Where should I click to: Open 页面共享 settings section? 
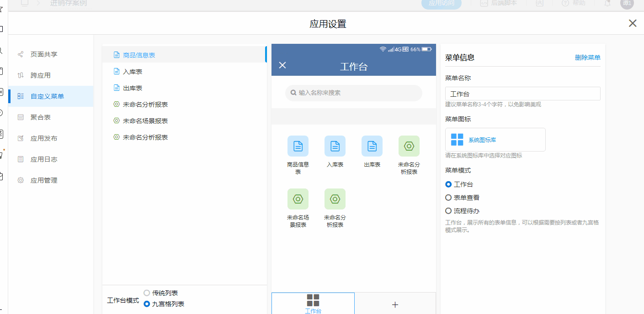coord(44,54)
